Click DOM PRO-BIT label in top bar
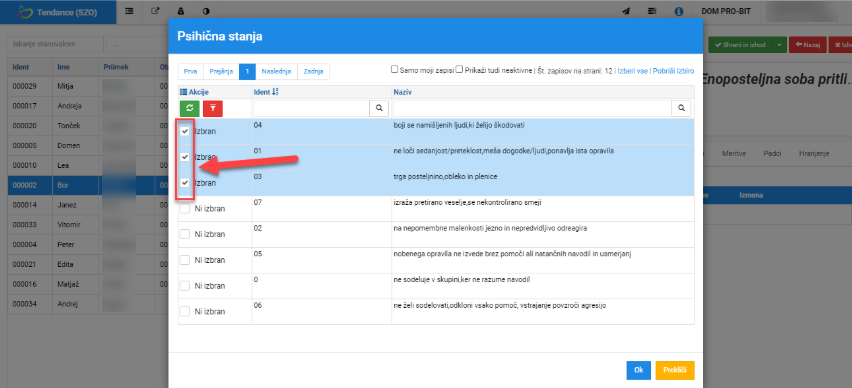The height and width of the screenshot is (388, 852). 726,11
